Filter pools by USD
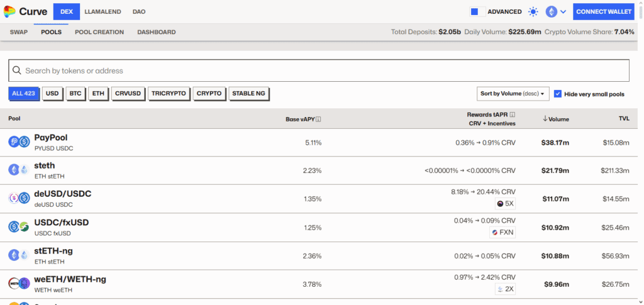 52,94
